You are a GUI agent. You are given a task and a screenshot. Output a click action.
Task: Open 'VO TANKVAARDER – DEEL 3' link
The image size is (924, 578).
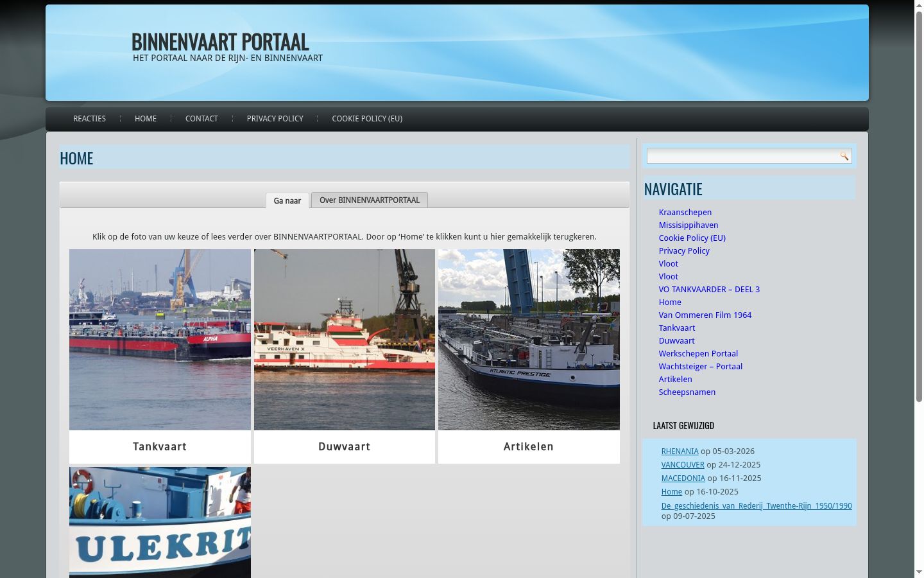click(x=709, y=289)
